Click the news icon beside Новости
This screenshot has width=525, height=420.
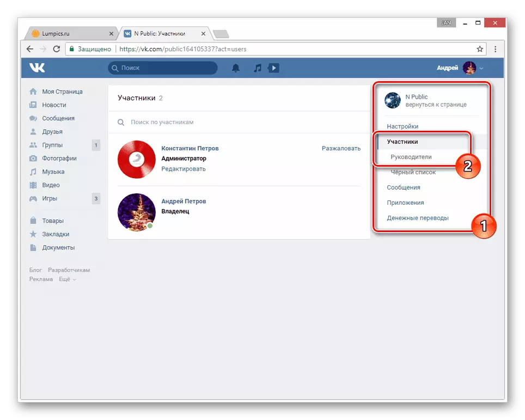pyautogui.click(x=33, y=105)
